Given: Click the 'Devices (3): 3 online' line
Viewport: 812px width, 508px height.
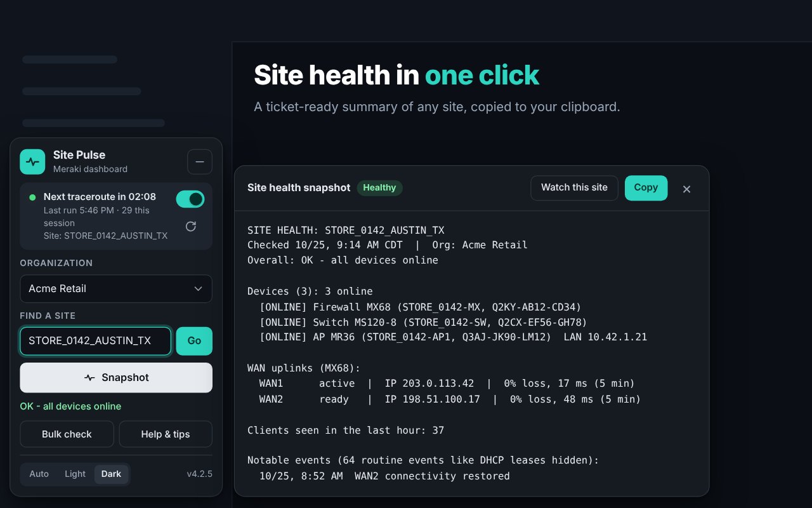Looking at the screenshot, I should pos(310,291).
